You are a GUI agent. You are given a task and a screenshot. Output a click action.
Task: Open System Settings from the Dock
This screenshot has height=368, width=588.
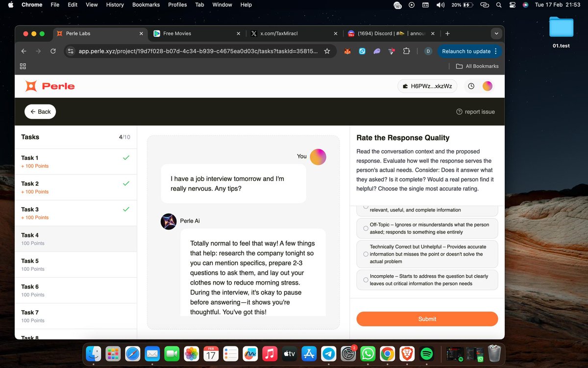click(x=348, y=354)
